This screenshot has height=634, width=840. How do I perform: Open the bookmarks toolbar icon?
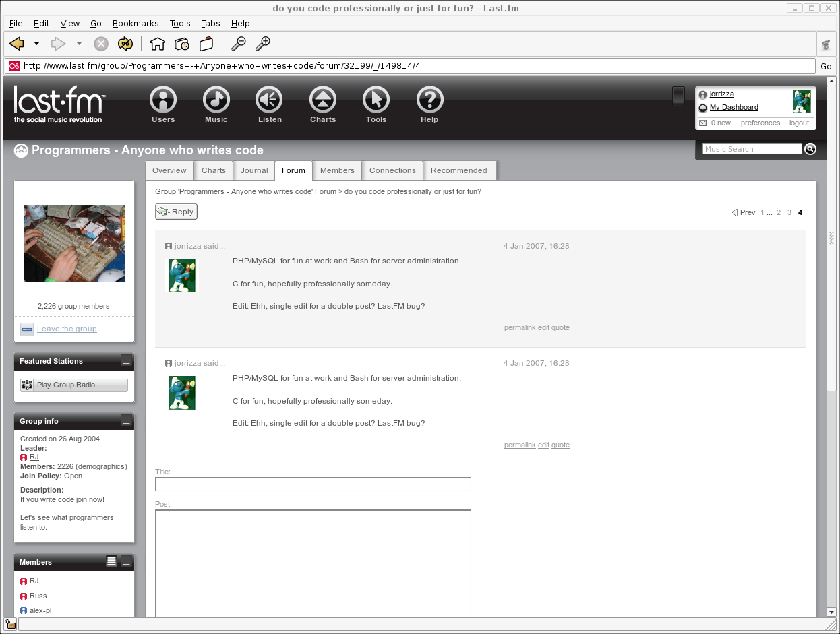[x=206, y=44]
